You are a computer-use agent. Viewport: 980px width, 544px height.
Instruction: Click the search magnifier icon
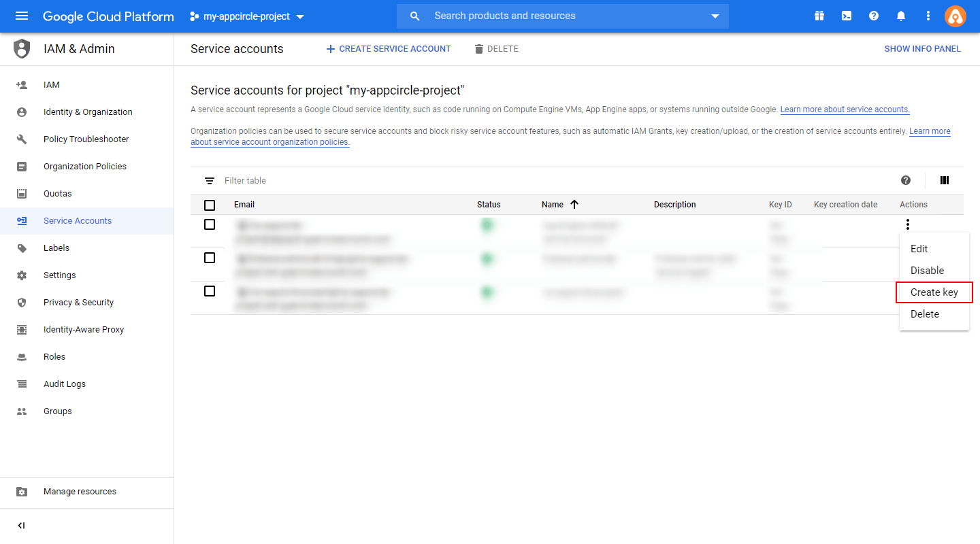415,16
